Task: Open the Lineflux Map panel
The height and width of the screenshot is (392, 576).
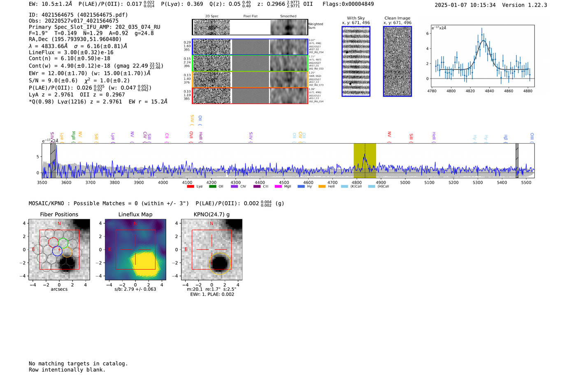Action: 135,250
